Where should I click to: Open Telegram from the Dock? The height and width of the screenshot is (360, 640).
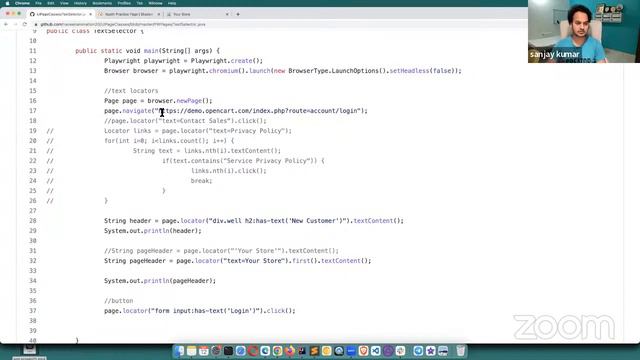pos(418,351)
